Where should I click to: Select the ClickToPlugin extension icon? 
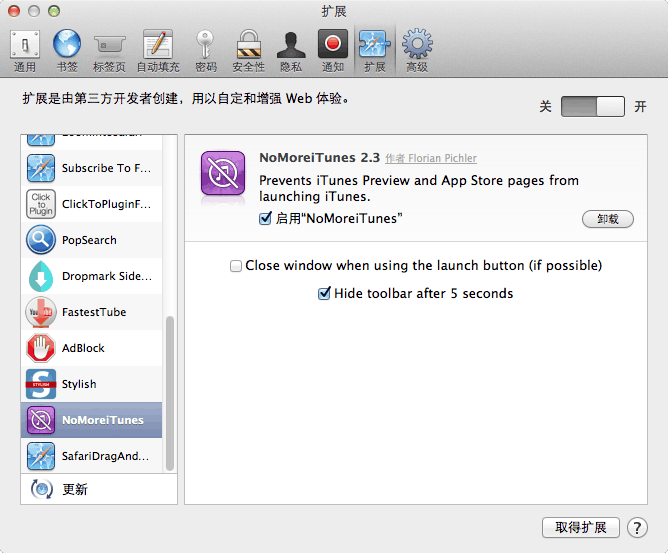click(x=40, y=204)
